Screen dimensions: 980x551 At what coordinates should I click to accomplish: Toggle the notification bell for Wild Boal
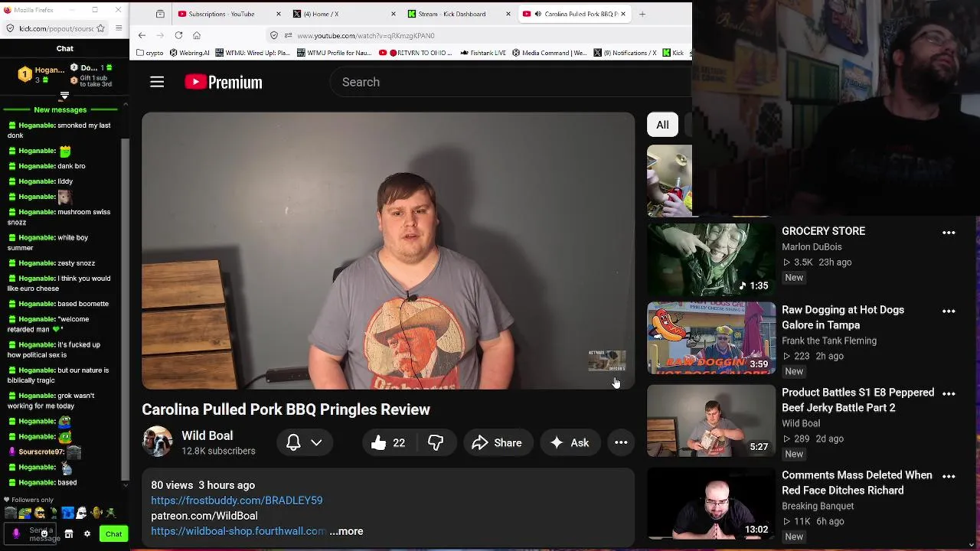coord(293,442)
